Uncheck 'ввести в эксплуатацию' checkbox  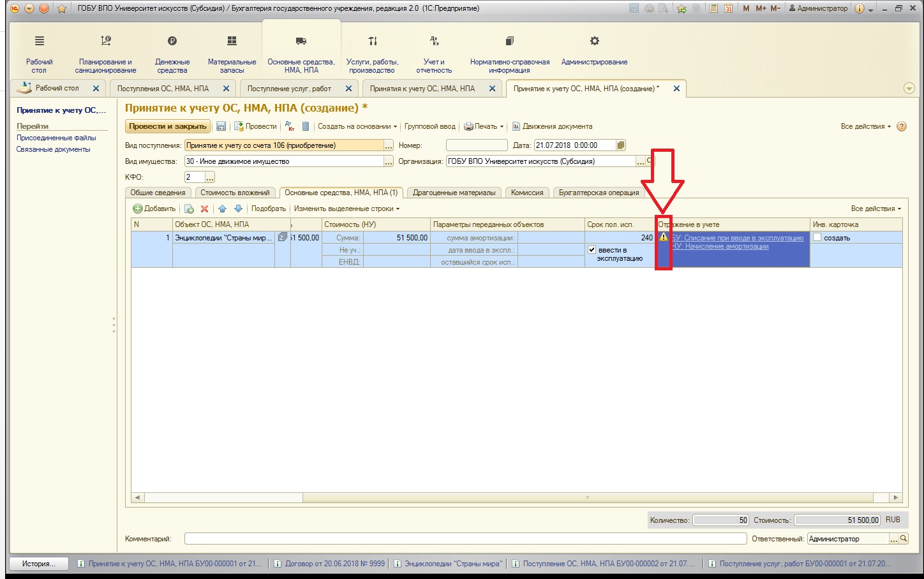(592, 250)
